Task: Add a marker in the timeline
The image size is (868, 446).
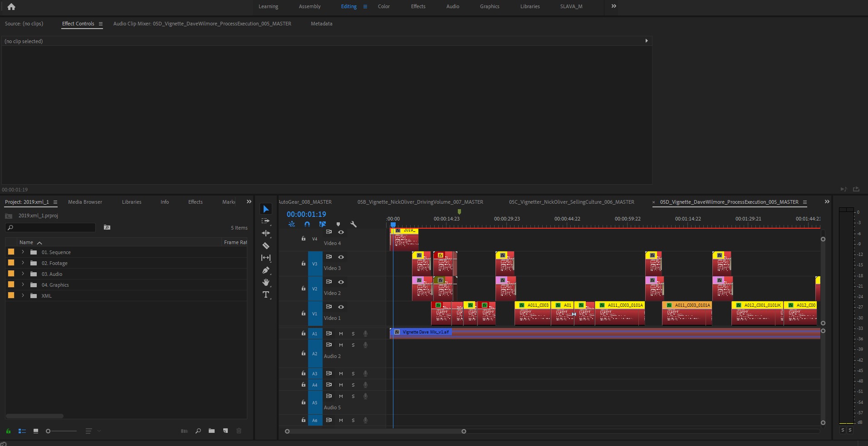Action: 338,224
